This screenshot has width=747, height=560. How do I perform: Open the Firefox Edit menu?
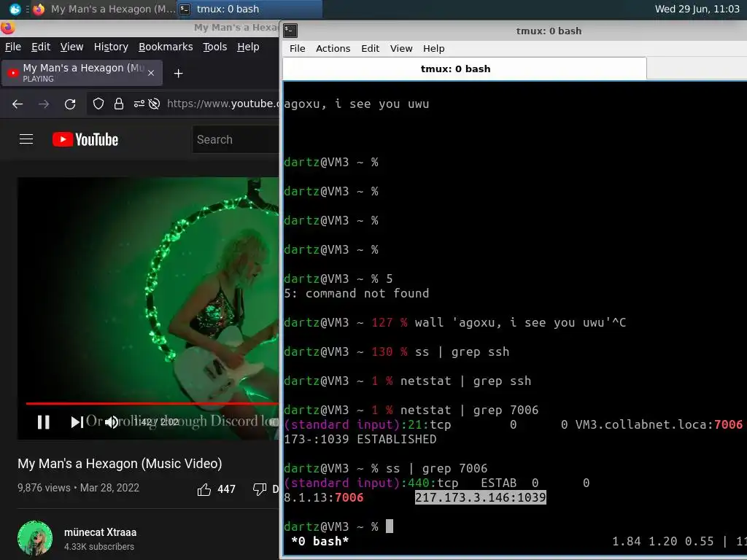point(41,47)
